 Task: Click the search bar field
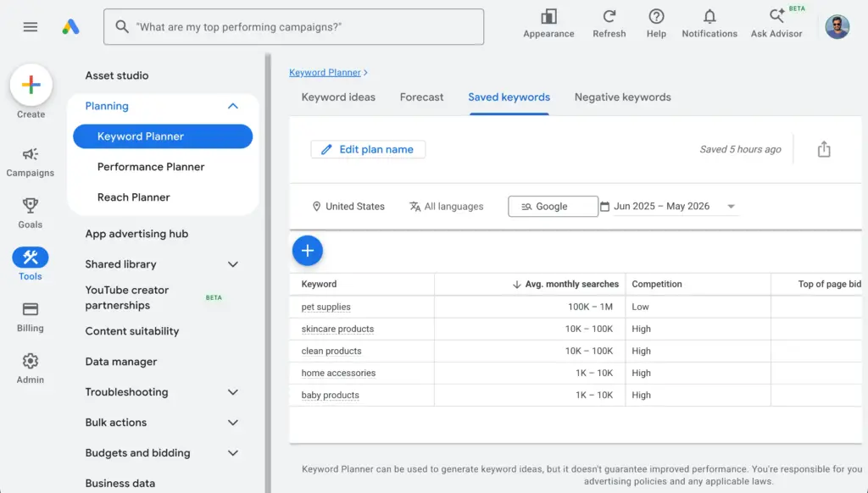coord(293,26)
